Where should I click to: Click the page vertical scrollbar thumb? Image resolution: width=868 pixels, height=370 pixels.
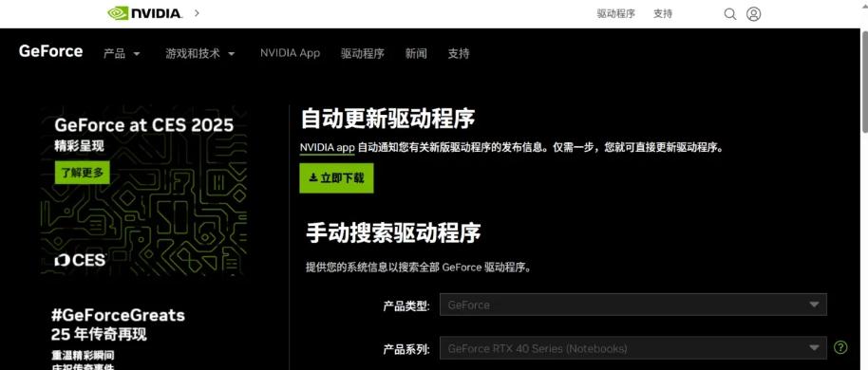(864, 81)
